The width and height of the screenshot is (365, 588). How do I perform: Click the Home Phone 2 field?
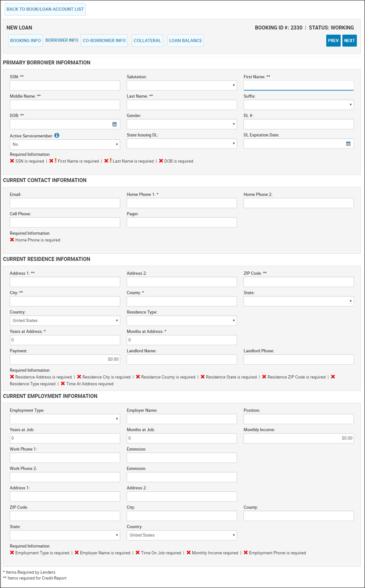[x=299, y=203]
